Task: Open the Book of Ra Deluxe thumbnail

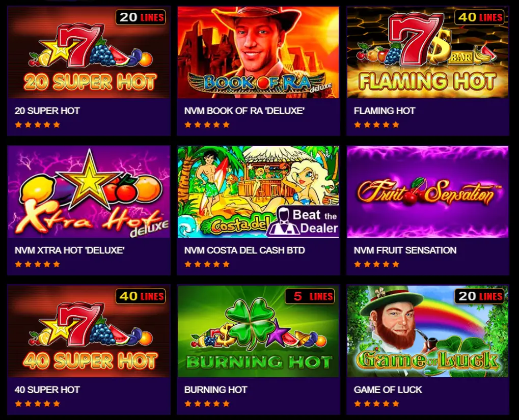Action: tap(258, 52)
